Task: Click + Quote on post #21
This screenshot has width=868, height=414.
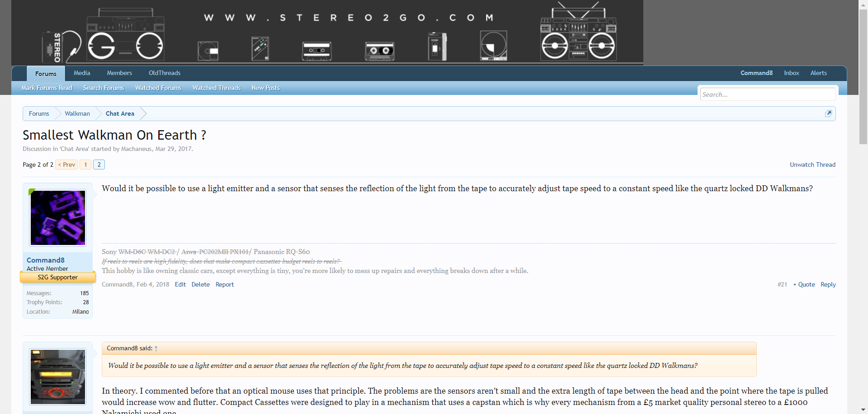Action: [x=804, y=285]
